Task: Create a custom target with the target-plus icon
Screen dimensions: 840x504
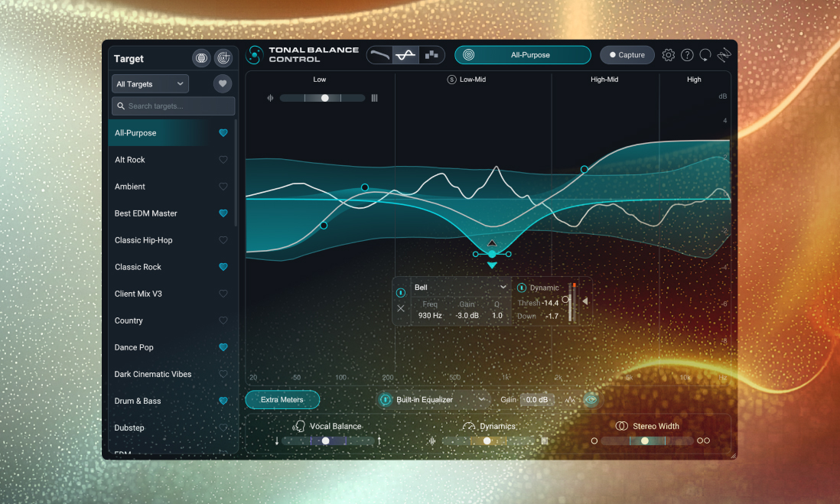Action: [x=223, y=57]
